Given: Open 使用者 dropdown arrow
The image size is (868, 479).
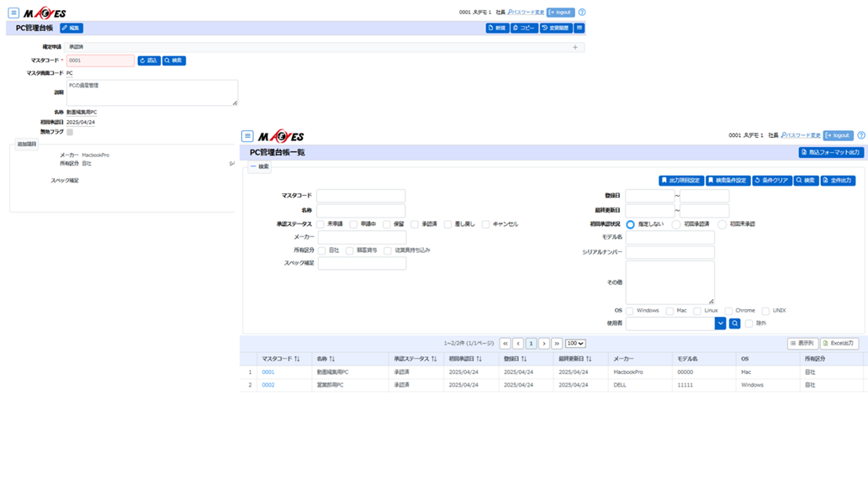Looking at the screenshot, I should point(720,324).
